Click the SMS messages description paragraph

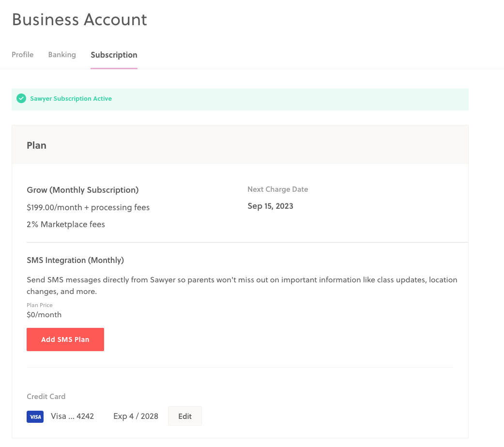click(x=242, y=286)
